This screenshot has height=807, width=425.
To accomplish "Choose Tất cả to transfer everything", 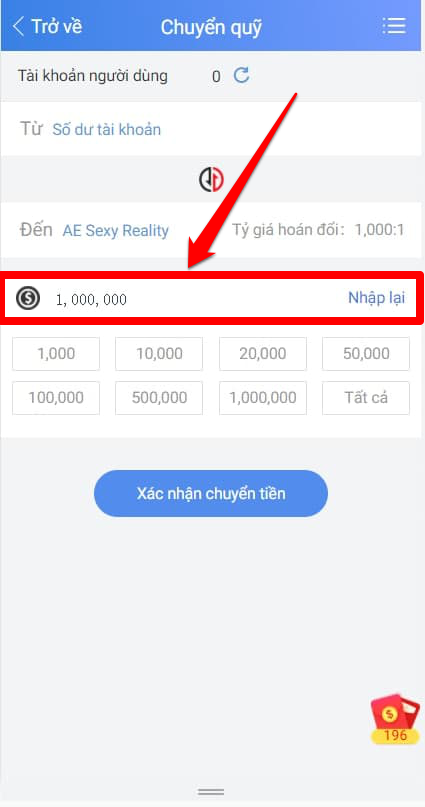I will 366,398.
